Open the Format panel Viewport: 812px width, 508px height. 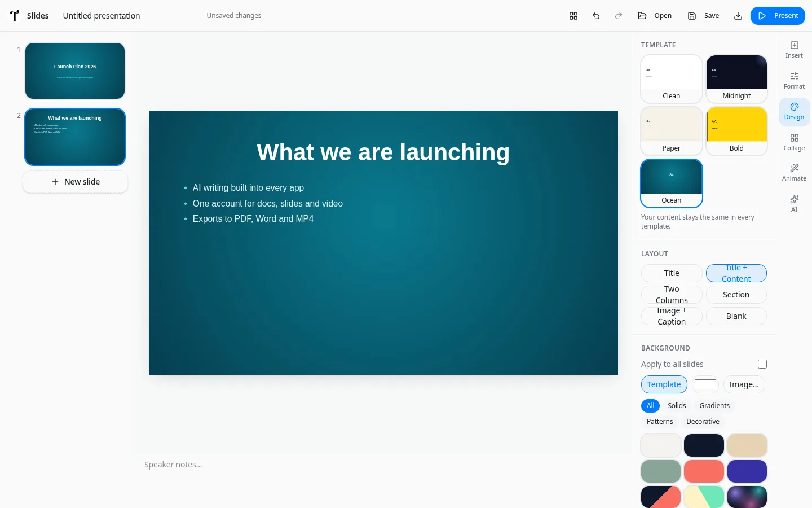point(794,81)
